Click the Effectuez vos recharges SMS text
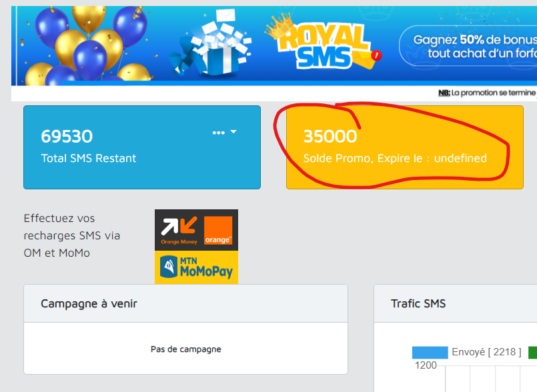Image resolution: width=537 pixels, height=392 pixels. pyautogui.click(x=72, y=235)
